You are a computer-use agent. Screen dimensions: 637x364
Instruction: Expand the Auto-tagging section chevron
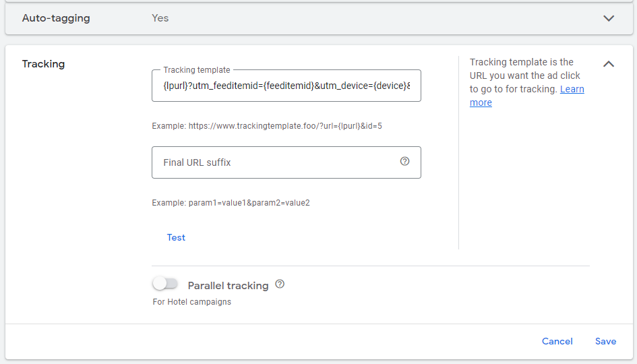609,18
